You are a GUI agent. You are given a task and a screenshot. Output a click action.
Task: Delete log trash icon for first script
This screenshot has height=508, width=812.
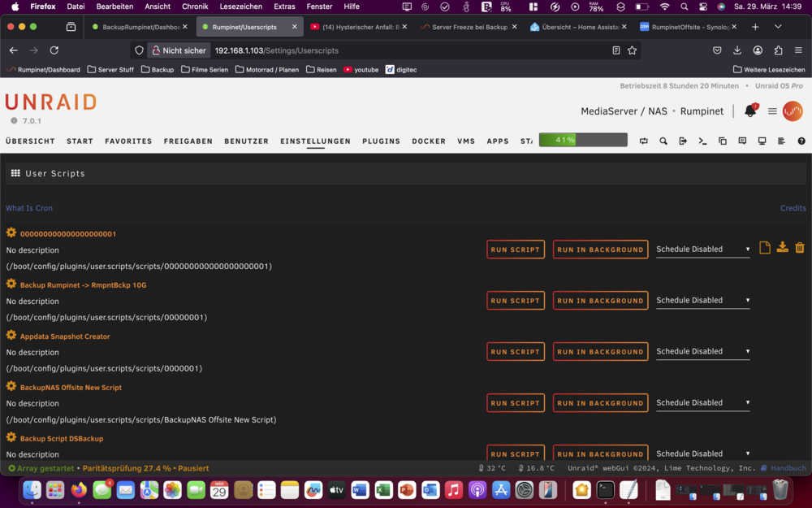[800, 248]
